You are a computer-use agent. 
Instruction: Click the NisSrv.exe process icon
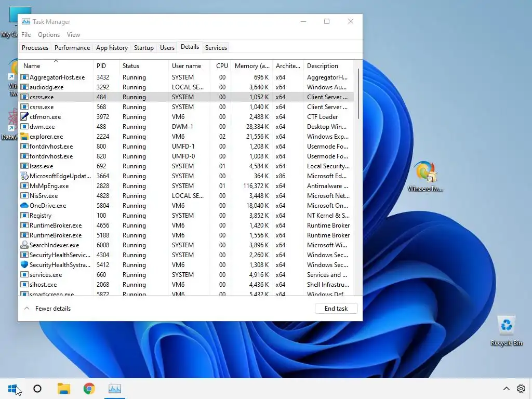coord(24,195)
